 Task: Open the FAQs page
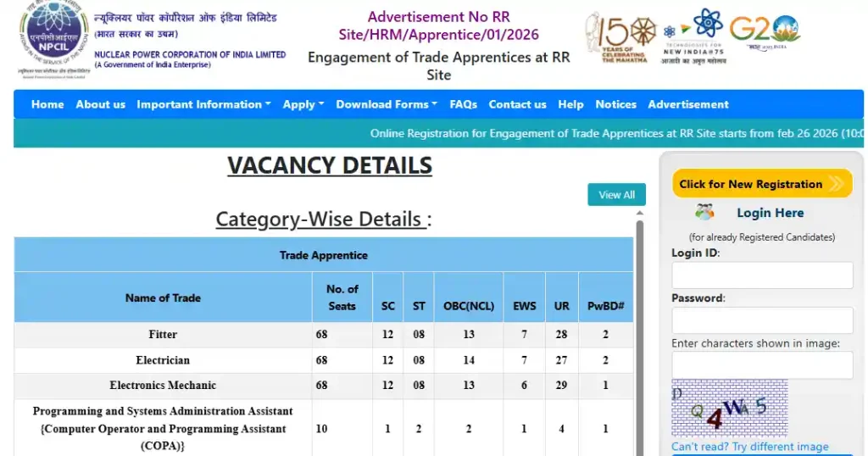tap(463, 104)
